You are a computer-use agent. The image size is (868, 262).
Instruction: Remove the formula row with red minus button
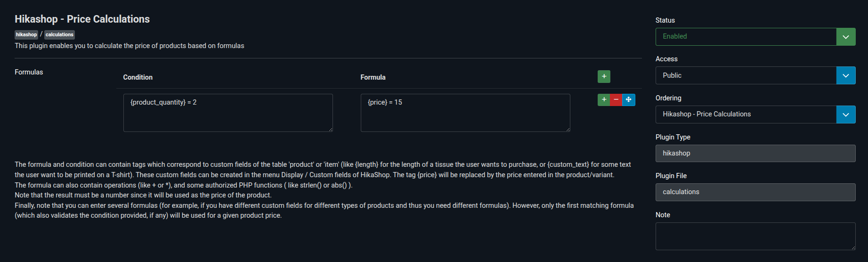click(616, 100)
